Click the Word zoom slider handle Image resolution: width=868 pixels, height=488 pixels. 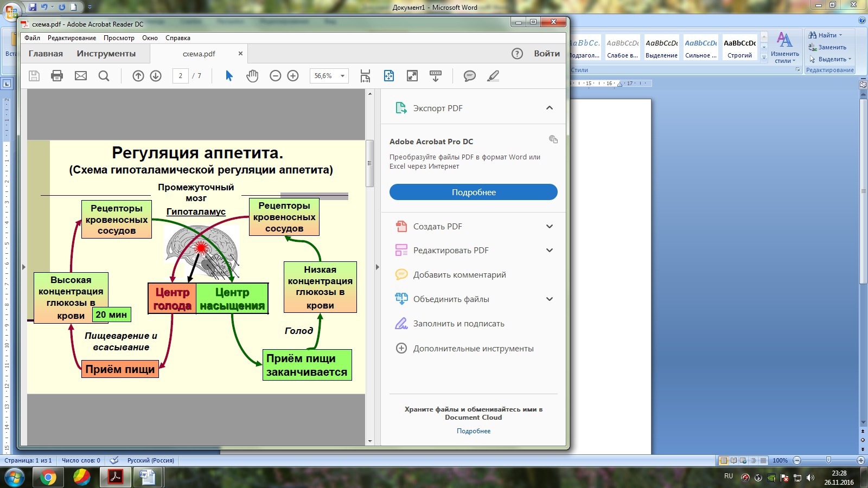click(x=828, y=460)
